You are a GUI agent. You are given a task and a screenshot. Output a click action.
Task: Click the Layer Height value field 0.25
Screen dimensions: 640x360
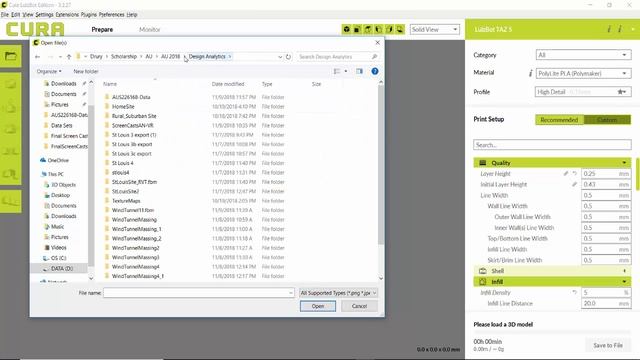606,173
